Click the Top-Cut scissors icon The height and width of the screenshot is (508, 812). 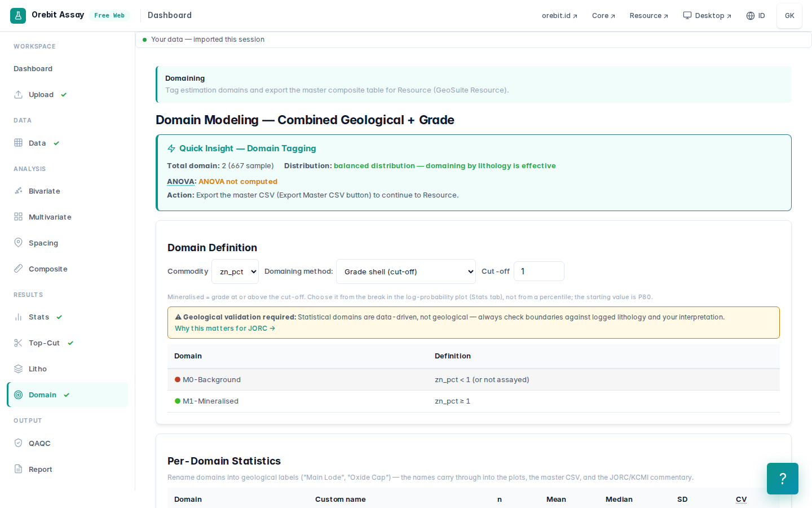18,343
